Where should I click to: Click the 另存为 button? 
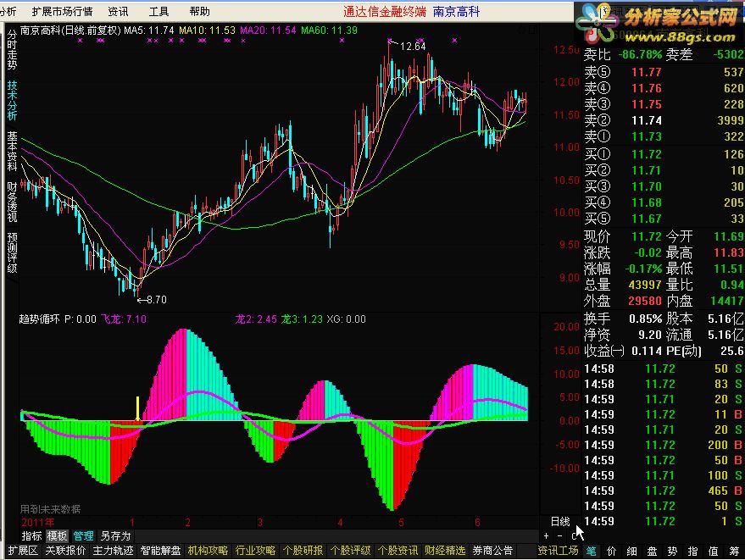(x=115, y=536)
